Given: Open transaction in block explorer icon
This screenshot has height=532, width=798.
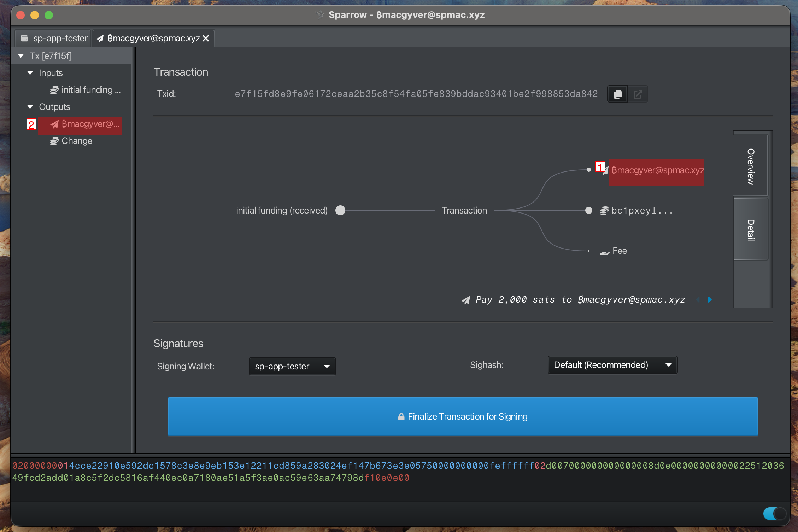Looking at the screenshot, I should click(638, 94).
